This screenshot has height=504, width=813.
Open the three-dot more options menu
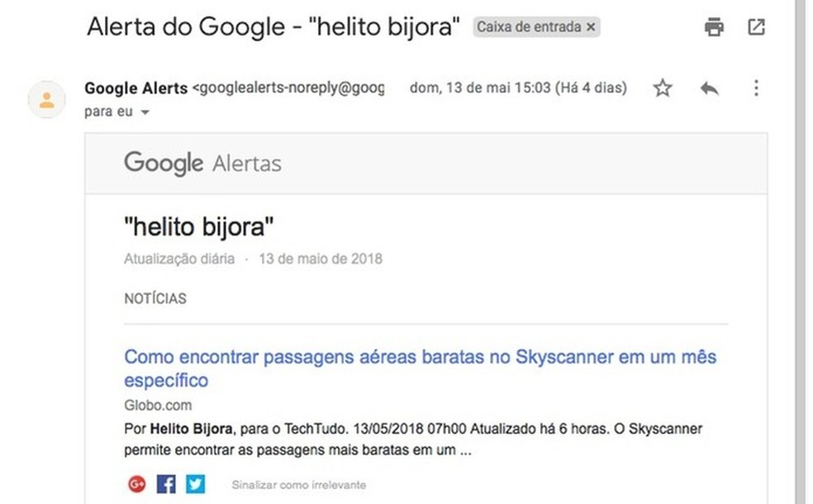tap(756, 88)
